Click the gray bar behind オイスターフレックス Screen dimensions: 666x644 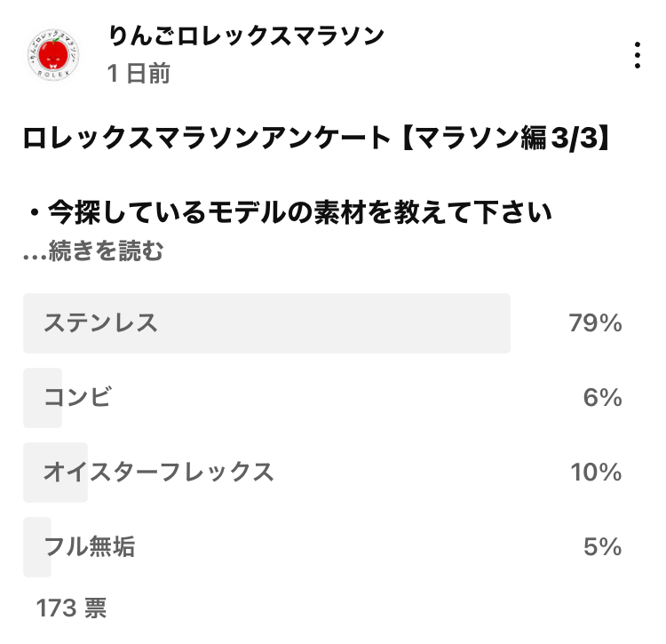(x=55, y=473)
